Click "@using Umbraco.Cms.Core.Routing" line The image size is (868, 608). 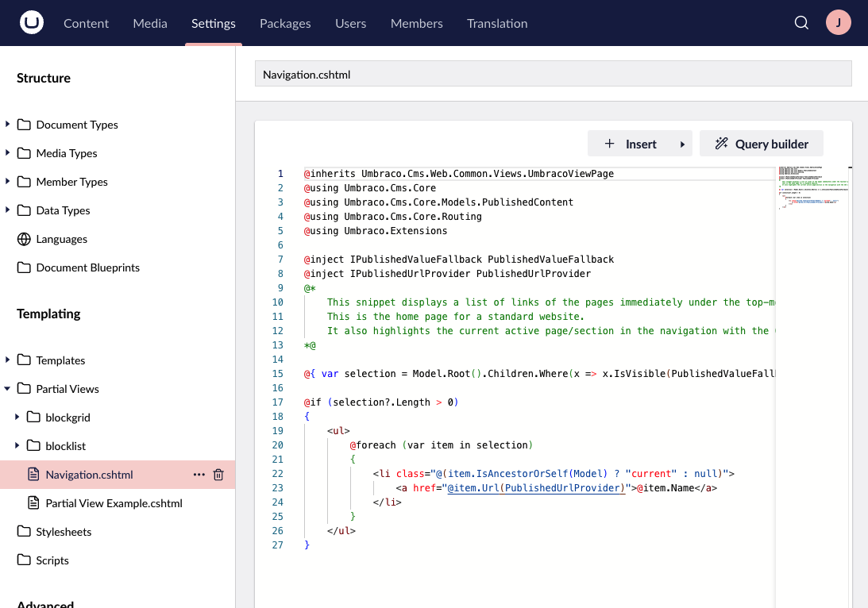point(393,217)
